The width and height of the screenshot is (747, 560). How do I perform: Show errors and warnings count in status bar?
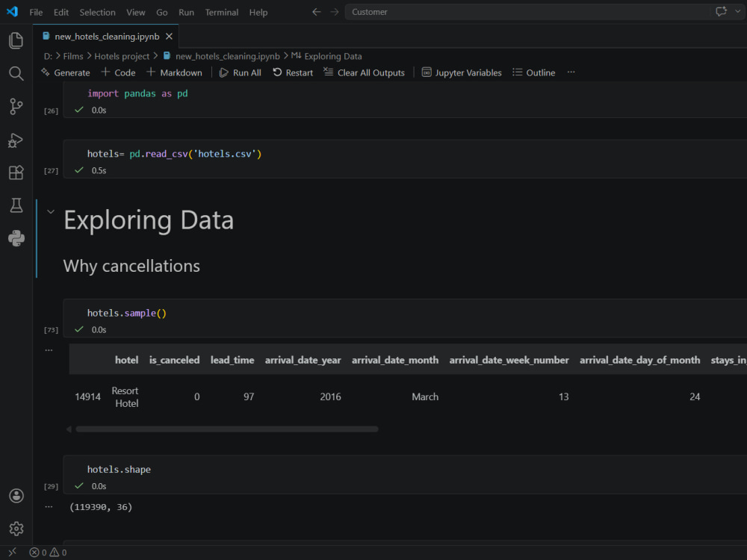[48, 553]
